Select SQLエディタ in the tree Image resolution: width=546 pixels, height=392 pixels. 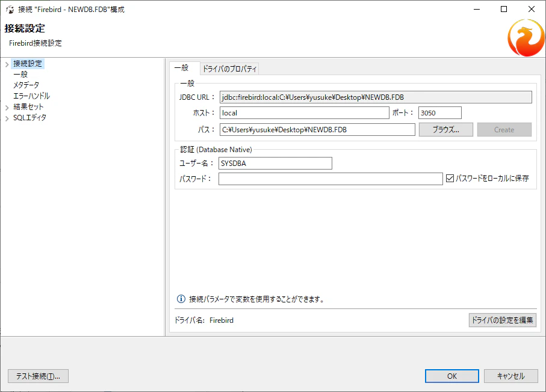(29, 118)
